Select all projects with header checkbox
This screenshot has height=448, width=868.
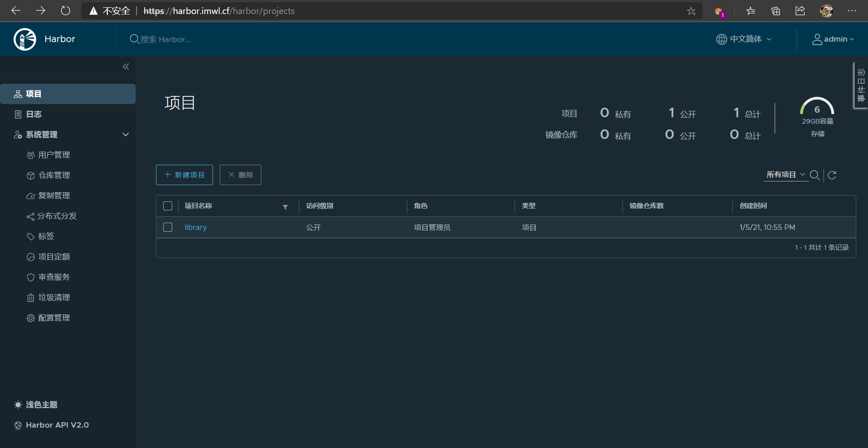[168, 206]
